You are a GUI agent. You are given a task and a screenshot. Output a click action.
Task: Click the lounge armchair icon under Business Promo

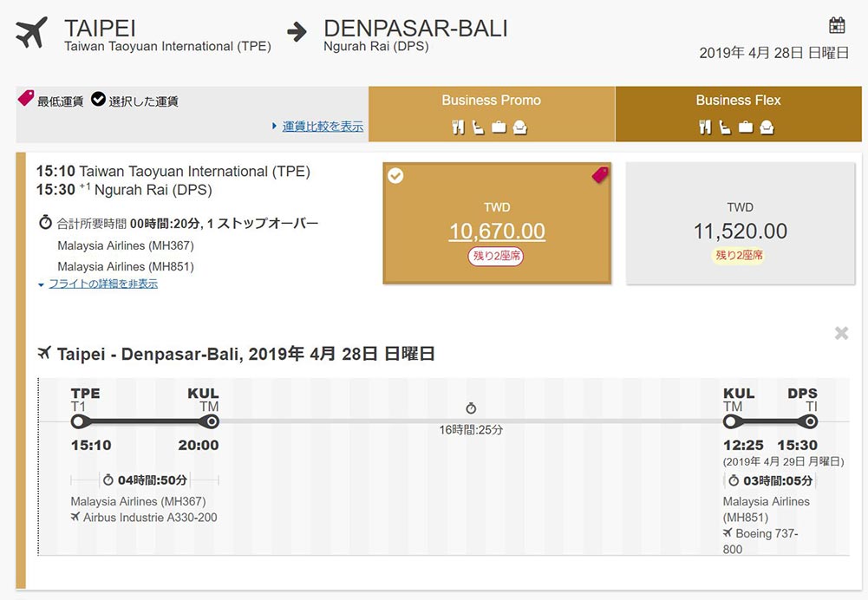pos(519,127)
